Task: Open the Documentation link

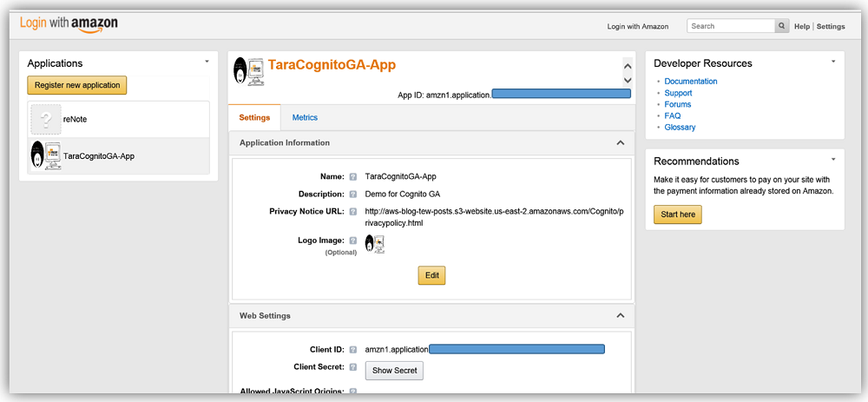Action: pyautogui.click(x=691, y=82)
